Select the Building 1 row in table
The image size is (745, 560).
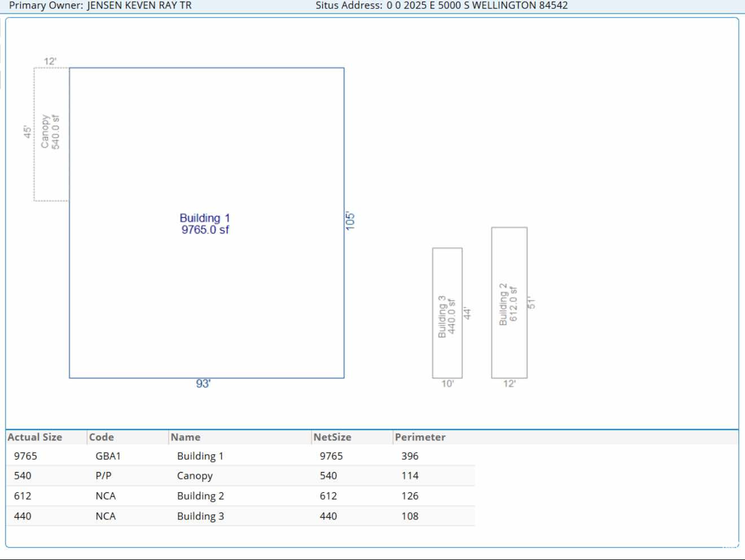point(200,456)
